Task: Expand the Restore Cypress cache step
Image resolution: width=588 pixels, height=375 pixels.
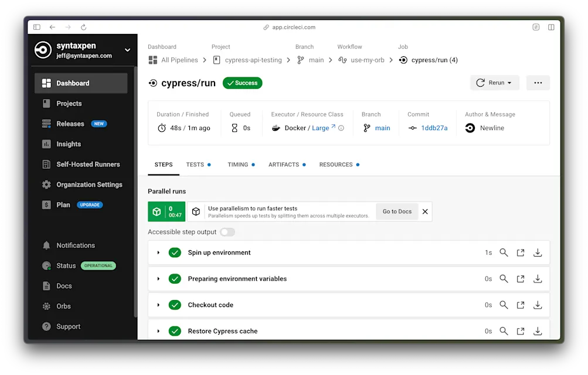Action: [x=159, y=331]
